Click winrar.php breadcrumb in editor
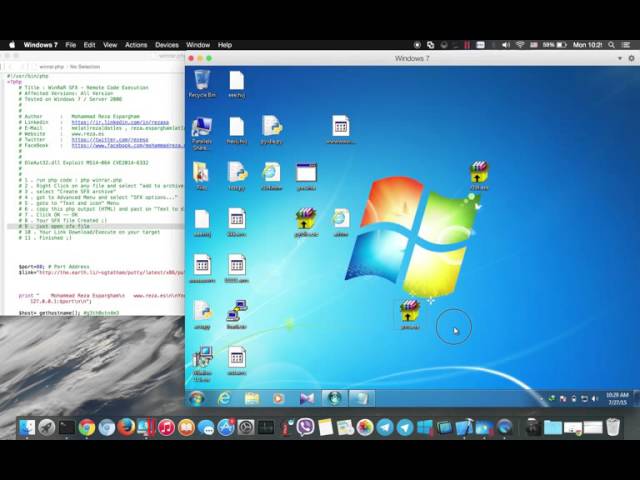Image resolution: width=640 pixels, height=480 pixels. 51,67
